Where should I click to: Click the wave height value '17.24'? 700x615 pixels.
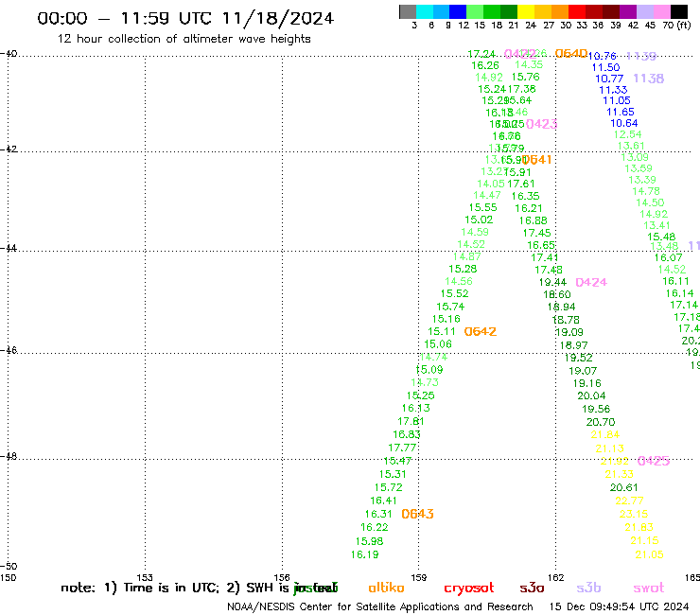(x=481, y=54)
